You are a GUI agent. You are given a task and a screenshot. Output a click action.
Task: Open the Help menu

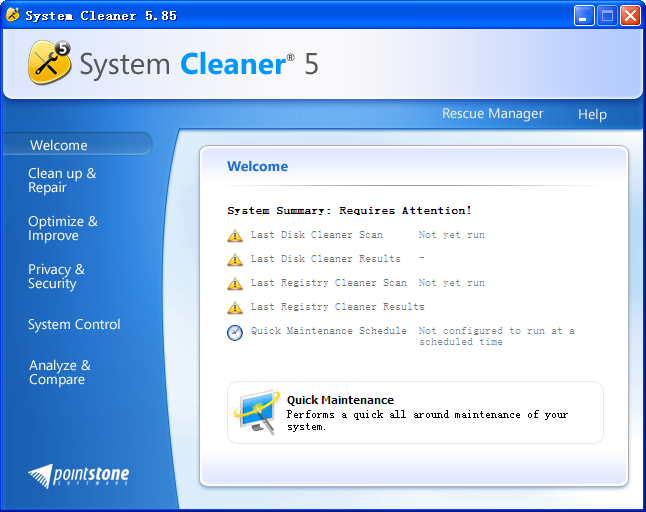tap(592, 115)
